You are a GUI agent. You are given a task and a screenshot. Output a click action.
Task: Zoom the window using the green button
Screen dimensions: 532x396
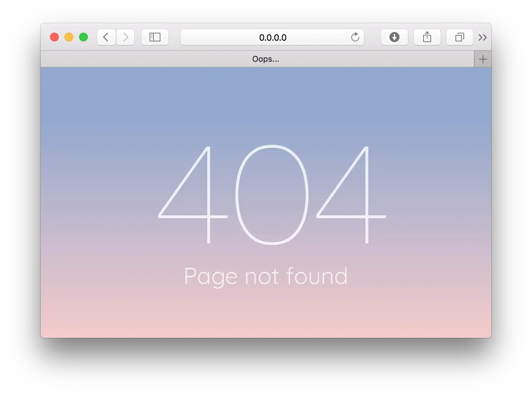coord(83,37)
